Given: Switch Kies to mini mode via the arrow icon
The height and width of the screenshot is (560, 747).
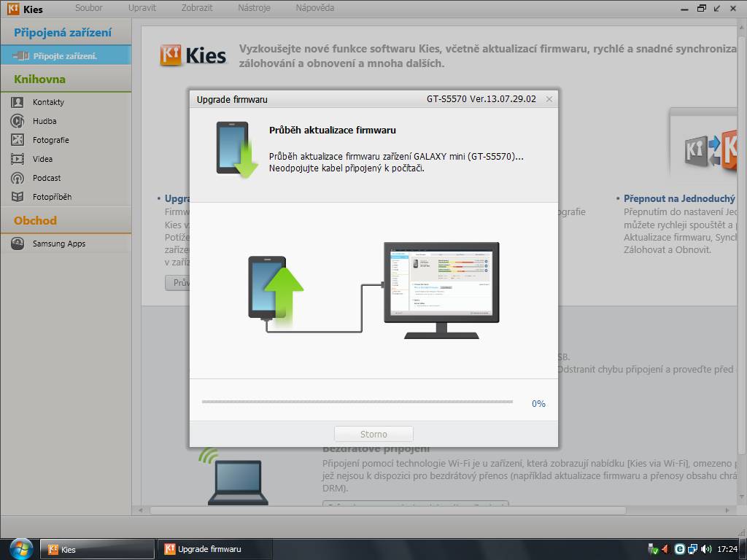Looking at the screenshot, I should pos(717,9).
